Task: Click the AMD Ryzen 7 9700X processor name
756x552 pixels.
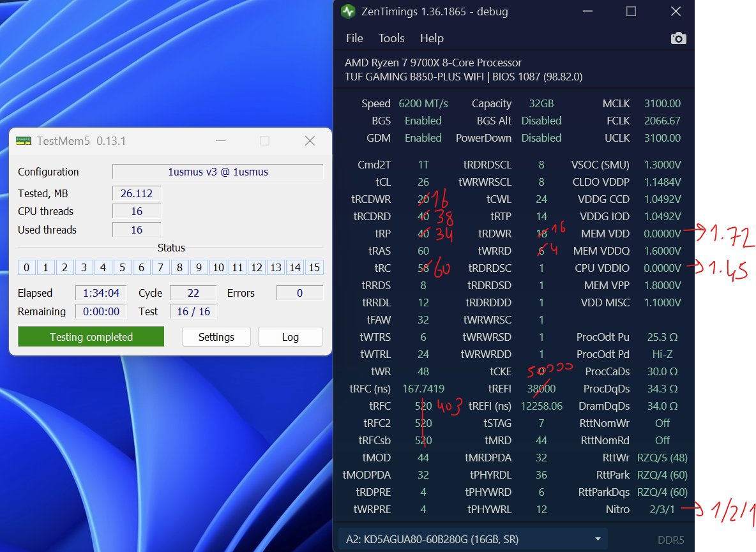Action: 433,63
